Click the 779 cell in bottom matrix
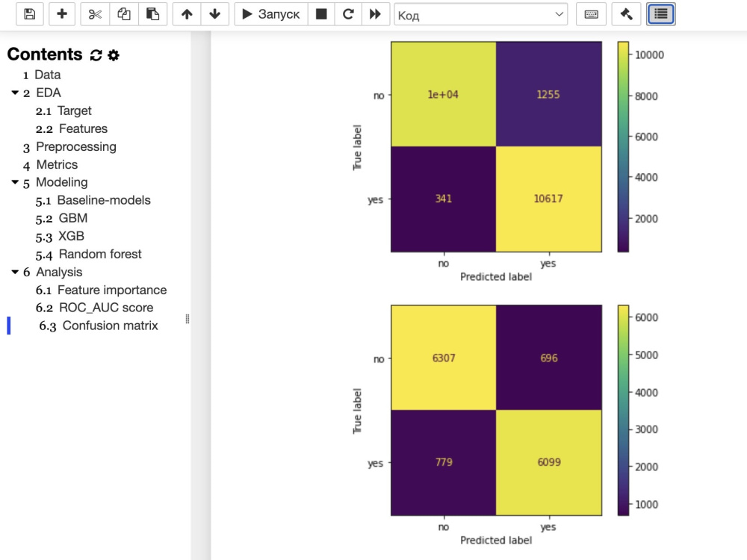This screenshot has width=747, height=560. point(444,462)
